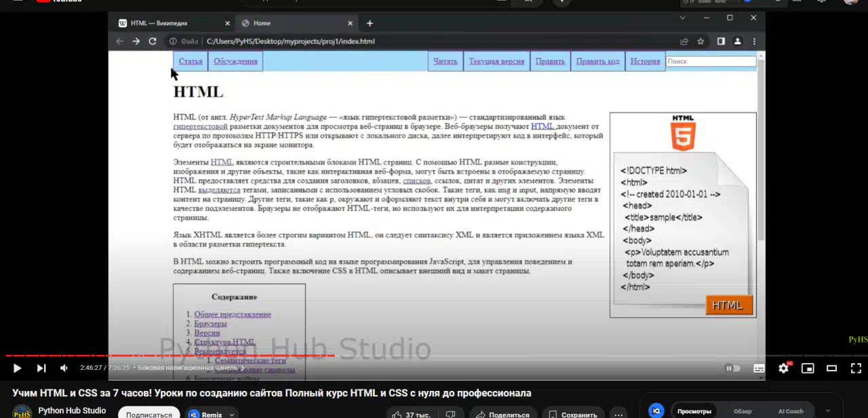Image resolution: width=868 pixels, height=418 pixels.
Task: Open the miniplayer
Action: click(807, 368)
